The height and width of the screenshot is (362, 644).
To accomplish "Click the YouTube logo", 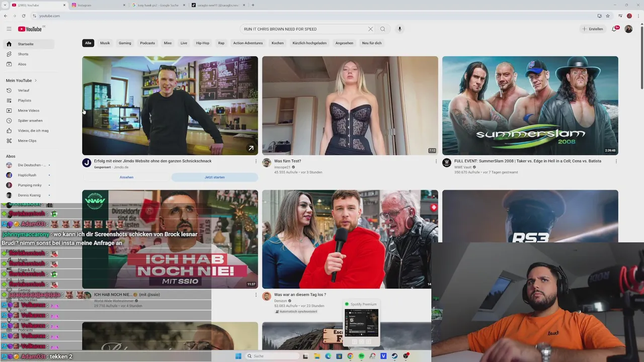I will point(30,29).
